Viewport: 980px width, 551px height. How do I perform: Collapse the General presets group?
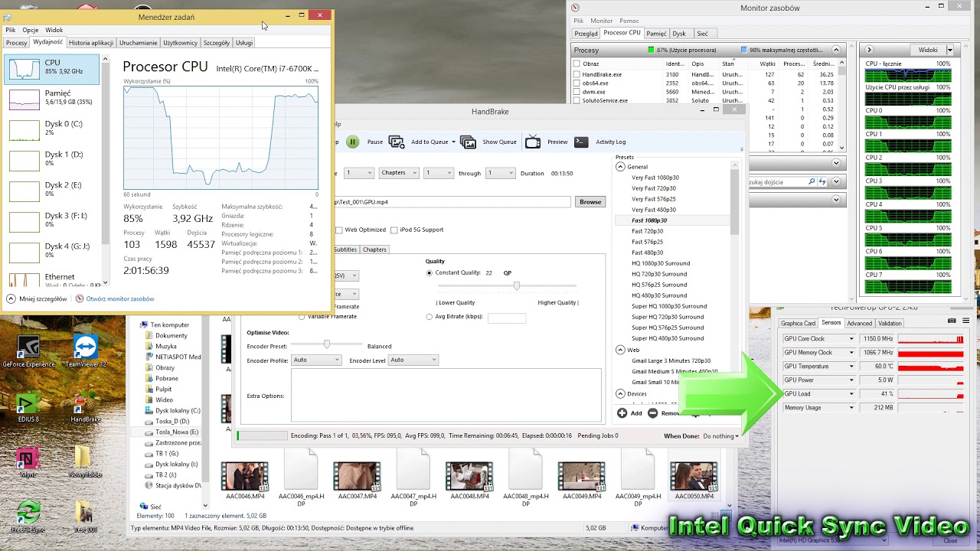[620, 166]
